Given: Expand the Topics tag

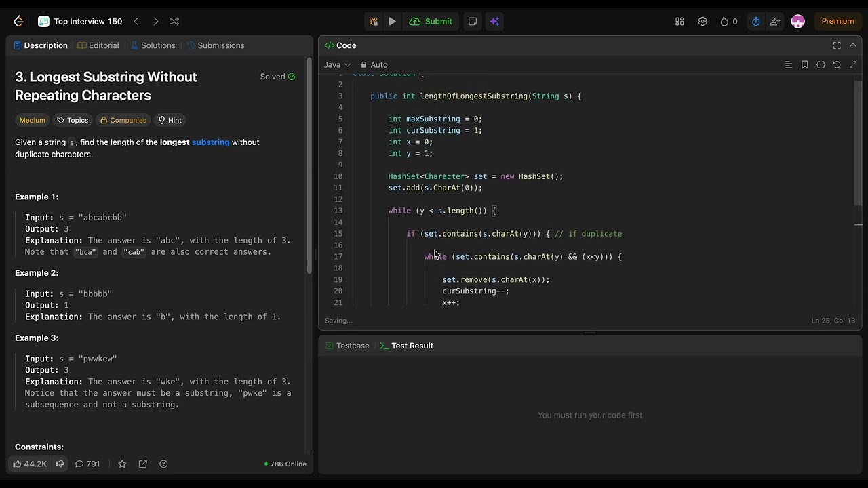Looking at the screenshot, I should pos(73,120).
